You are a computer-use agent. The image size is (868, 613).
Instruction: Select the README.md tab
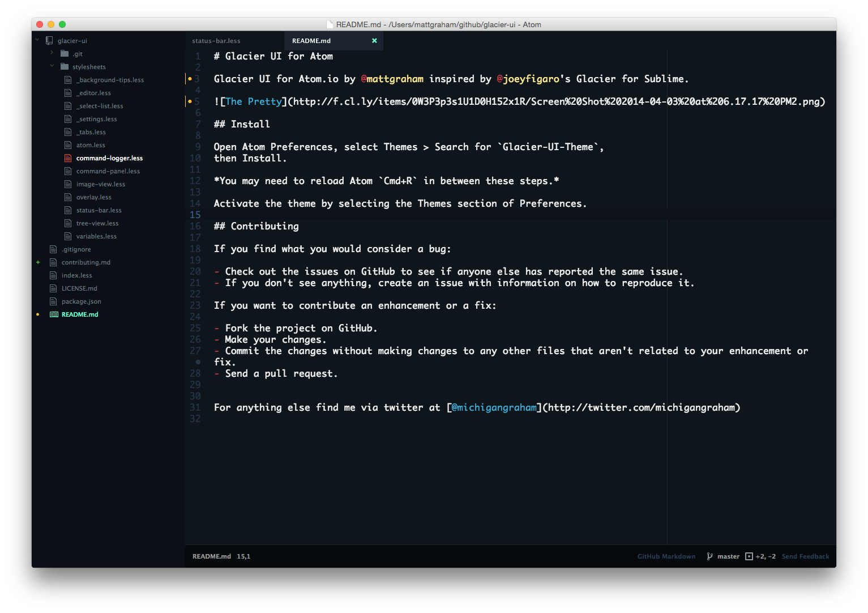pos(333,41)
